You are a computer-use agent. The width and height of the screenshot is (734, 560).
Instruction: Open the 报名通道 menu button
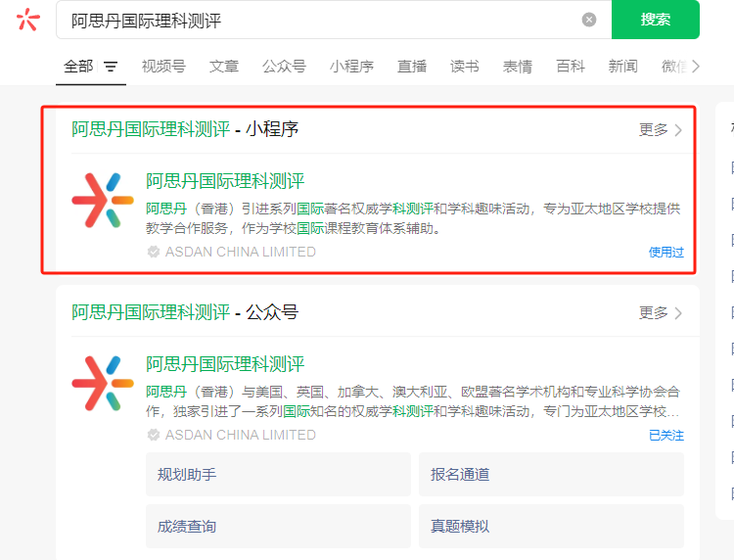pyautogui.click(x=551, y=474)
